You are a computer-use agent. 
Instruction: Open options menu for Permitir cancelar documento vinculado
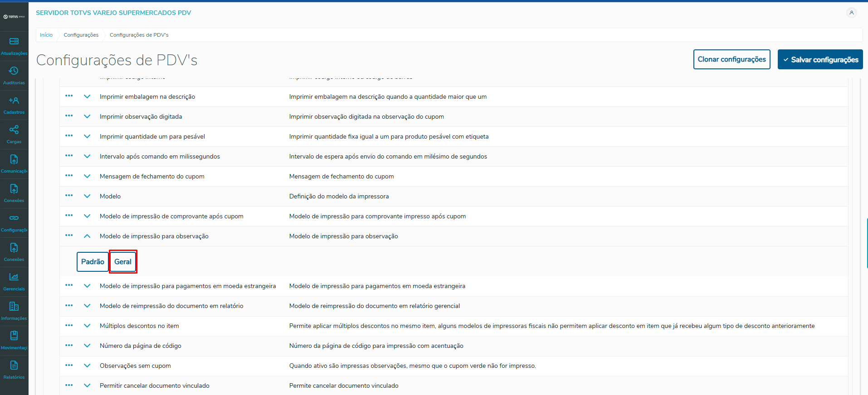69,385
